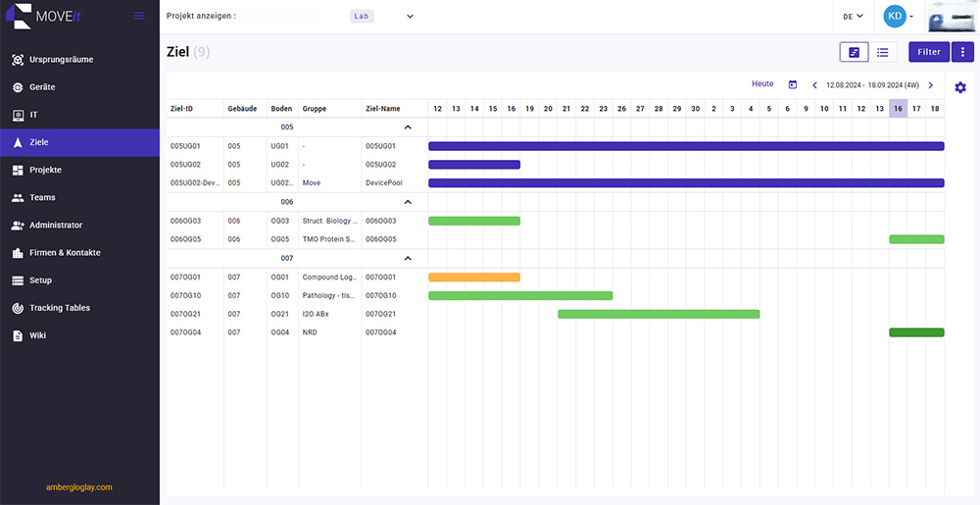Click Pathology group cell

pos(330,295)
